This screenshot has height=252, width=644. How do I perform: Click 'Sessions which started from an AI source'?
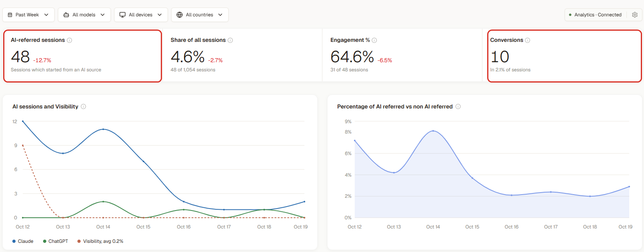56,70
